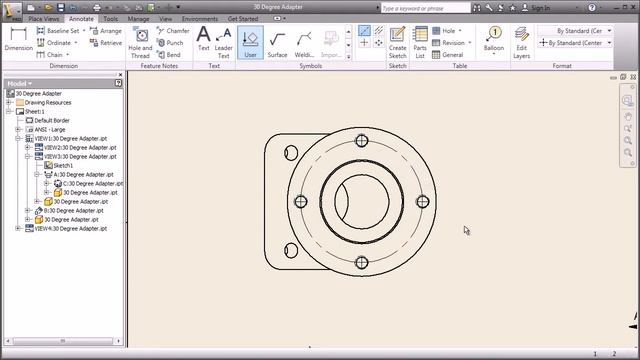Image resolution: width=640 pixels, height=360 pixels.
Task: Activate the Text tool
Action: [x=203, y=39]
